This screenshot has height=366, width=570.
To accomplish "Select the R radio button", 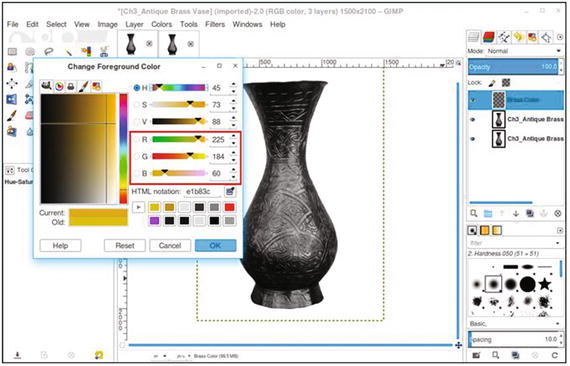I will click(x=137, y=140).
